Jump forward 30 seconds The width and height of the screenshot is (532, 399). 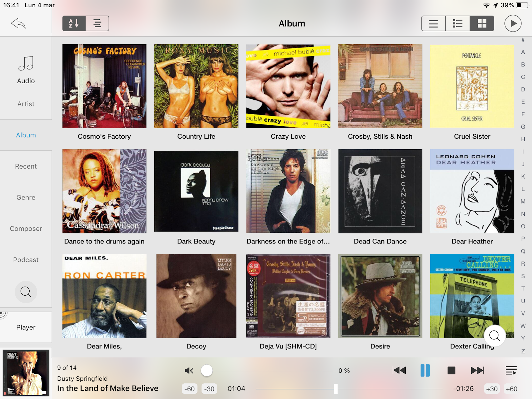click(x=492, y=389)
